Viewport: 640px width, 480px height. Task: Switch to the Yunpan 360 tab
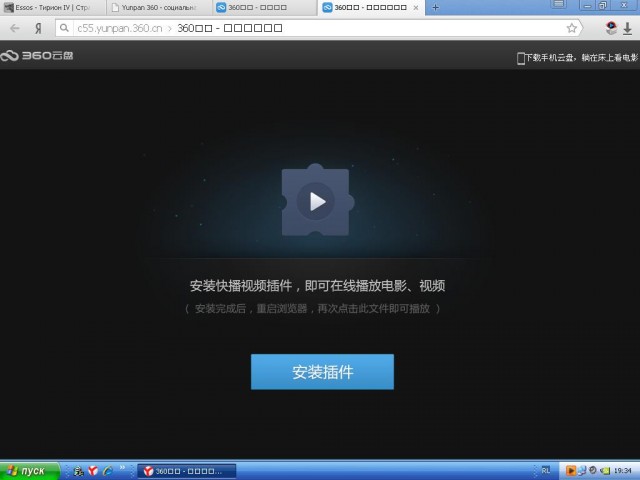(x=155, y=8)
